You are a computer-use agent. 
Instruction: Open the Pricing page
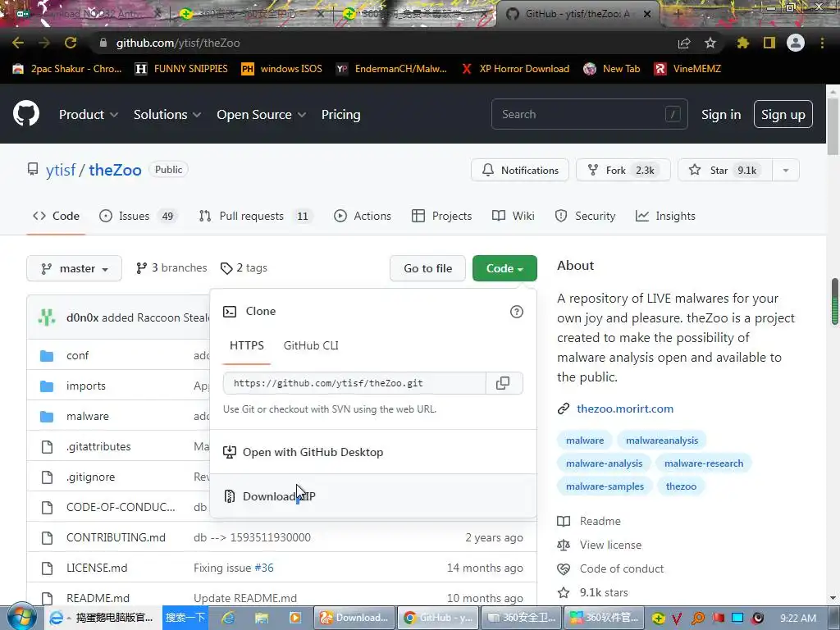coord(340,114)
